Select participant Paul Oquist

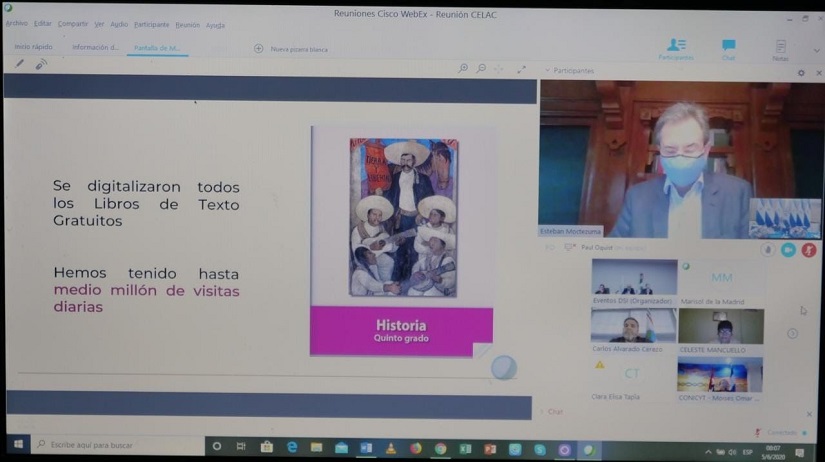[597, 247]
